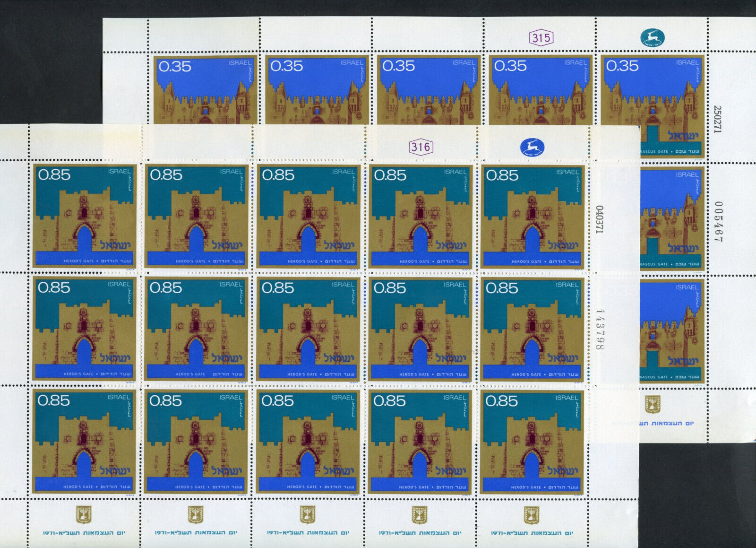Click the leftmost menorah emblem on 0.85 sheet
This screenshot has width=756, height=548.
pos(84,514)
